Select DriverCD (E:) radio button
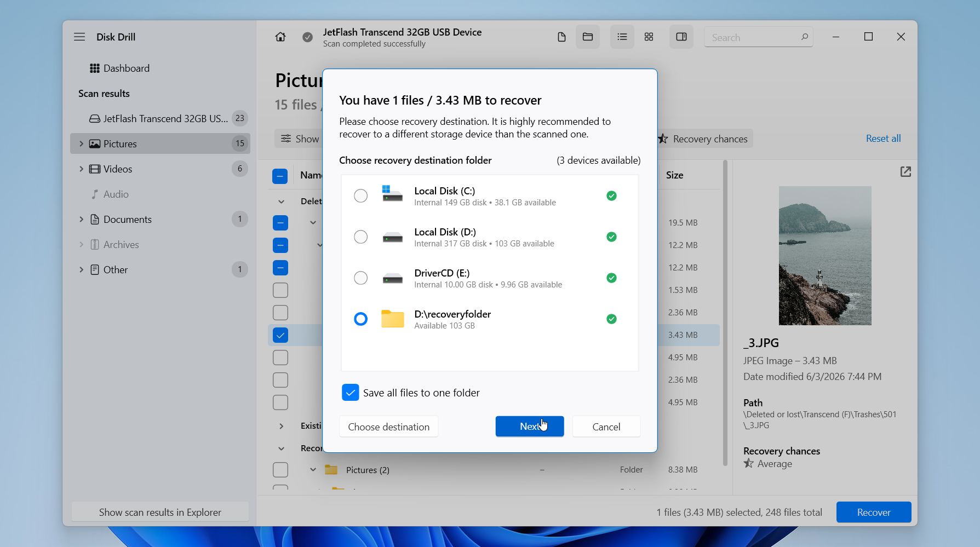This screenshot has width=980, height=547. pyautogui.click(x=360, y=278)
